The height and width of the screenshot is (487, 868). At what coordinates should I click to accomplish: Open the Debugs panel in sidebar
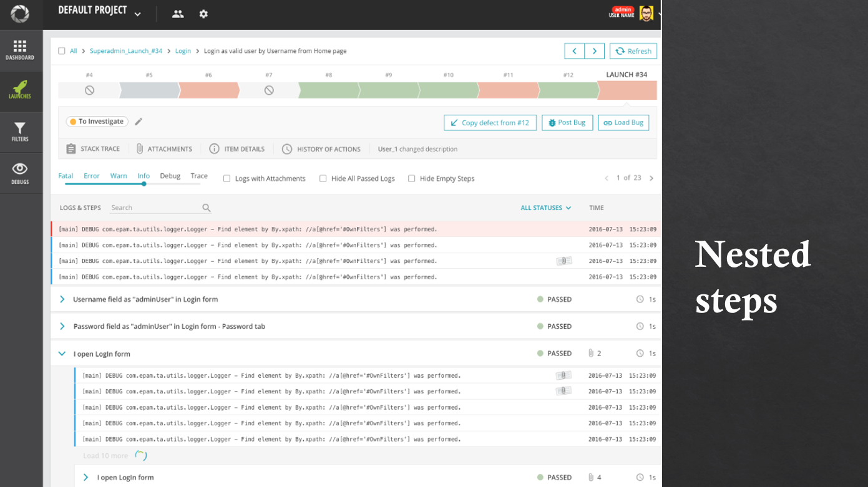[x=21, y=173]
